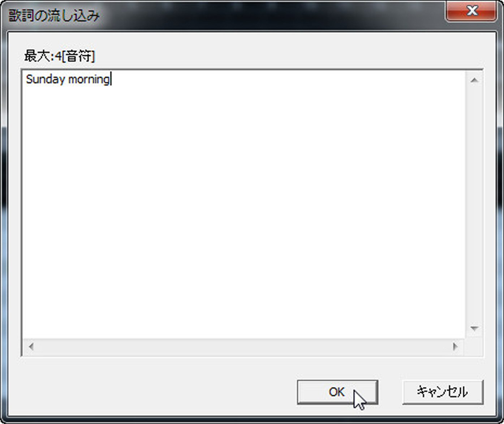The image size is (504, 424).
Task: Confirm lyrics with the OK button
Action: click(x=337, y=392)
